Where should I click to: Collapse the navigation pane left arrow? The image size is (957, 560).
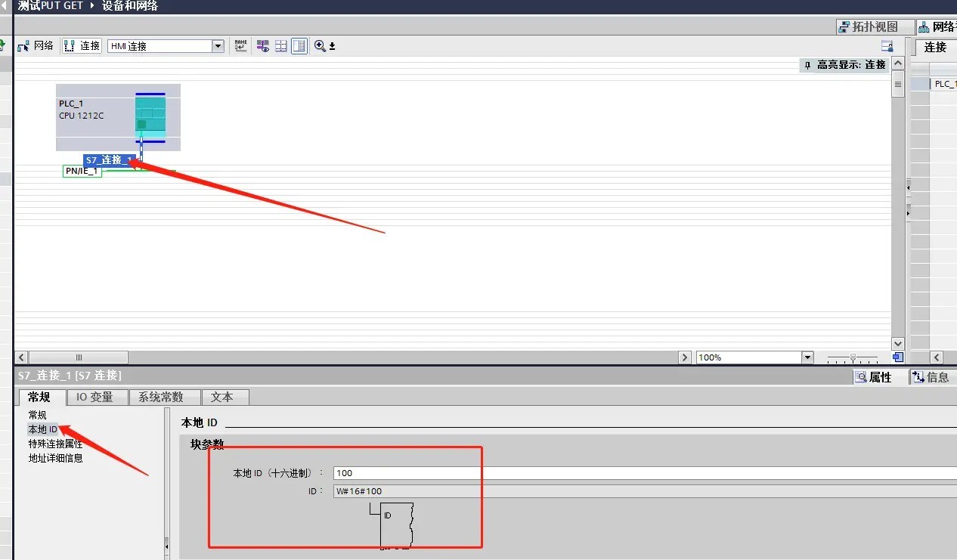point(167,546)
